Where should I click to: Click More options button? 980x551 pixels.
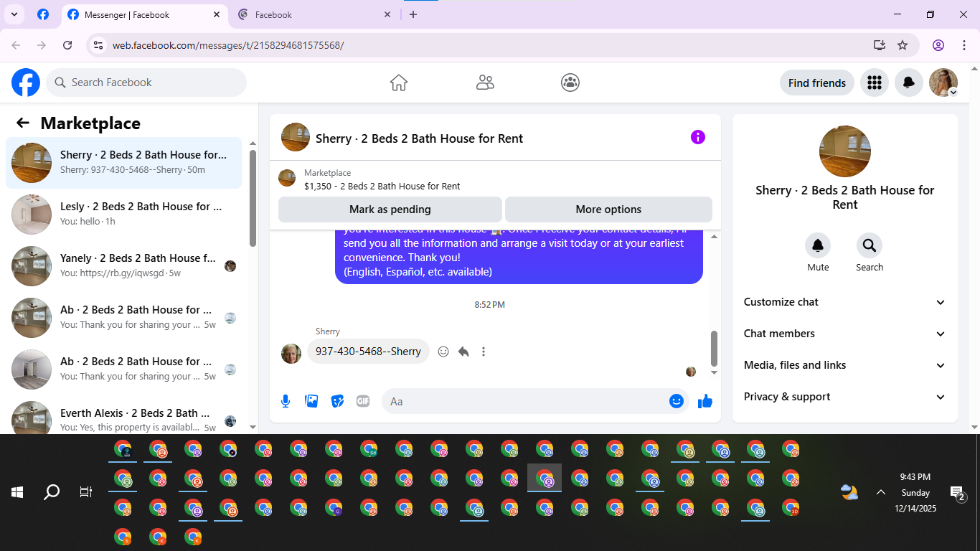(x=608, y=209)
